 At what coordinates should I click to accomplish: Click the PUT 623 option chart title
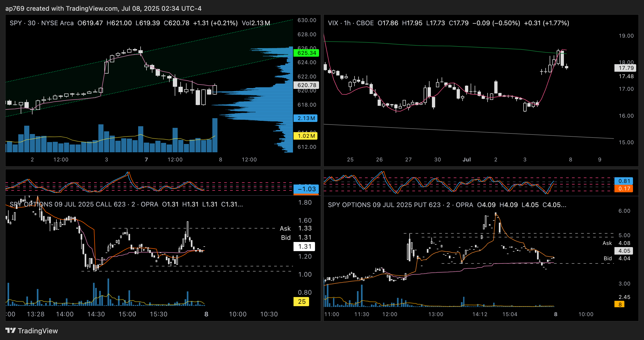tap(400, 205)
